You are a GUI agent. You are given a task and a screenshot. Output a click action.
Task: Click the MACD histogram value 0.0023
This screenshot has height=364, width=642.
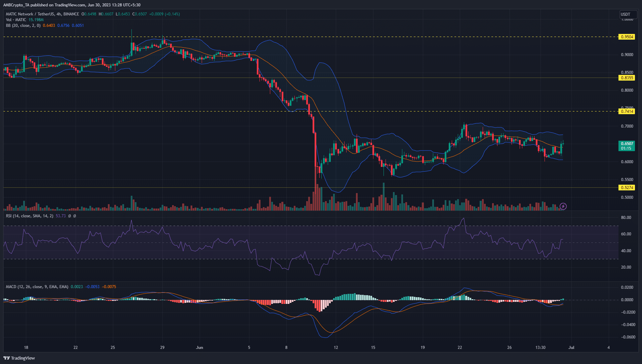77,287
